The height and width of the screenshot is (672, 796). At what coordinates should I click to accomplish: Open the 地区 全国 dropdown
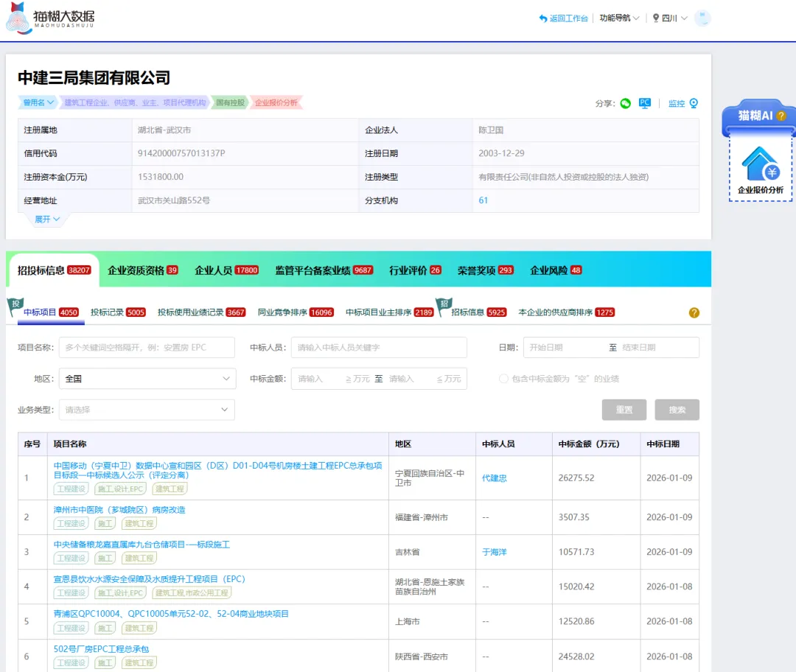[147, 379]
